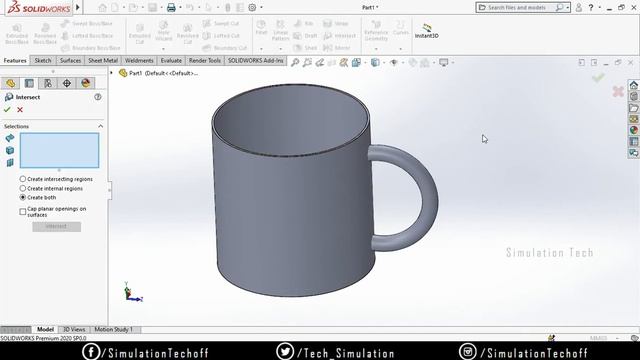
Task: Open Appearances colored ball icon in task pane
Action: pyautogui.click(x=633, y=130)
